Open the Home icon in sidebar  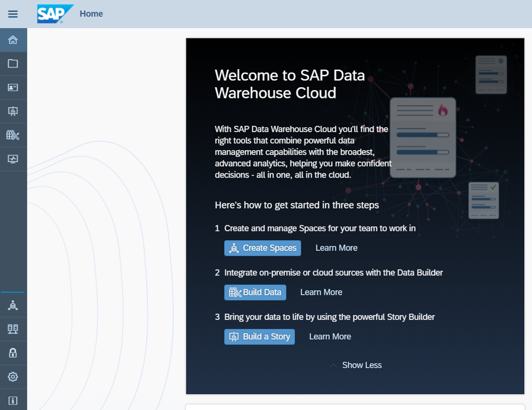coord(14,40)
